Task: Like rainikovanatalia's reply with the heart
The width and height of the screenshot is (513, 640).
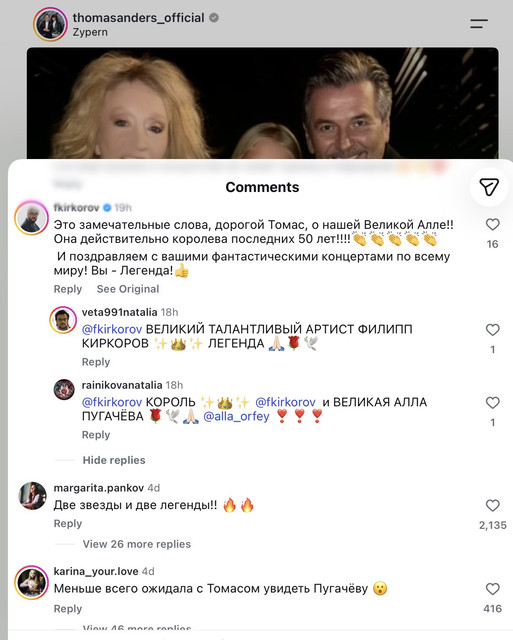Action: [x=493, y=402]
